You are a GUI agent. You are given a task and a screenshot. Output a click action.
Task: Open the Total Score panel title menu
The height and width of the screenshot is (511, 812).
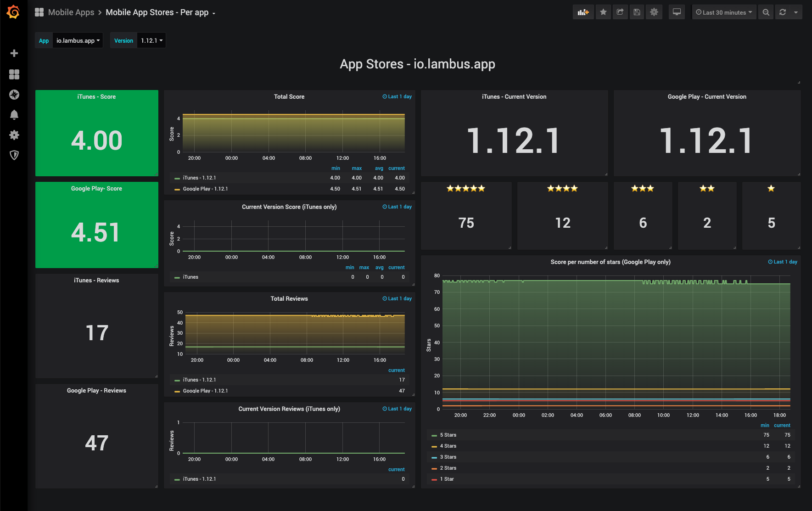click(289, 96)
